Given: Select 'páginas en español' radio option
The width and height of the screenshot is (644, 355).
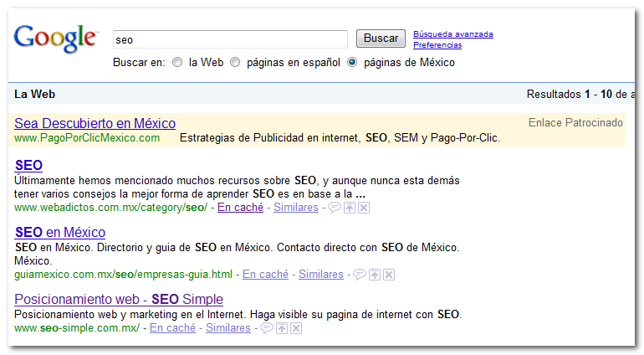Looking at the screenshot, I should 235,63.
